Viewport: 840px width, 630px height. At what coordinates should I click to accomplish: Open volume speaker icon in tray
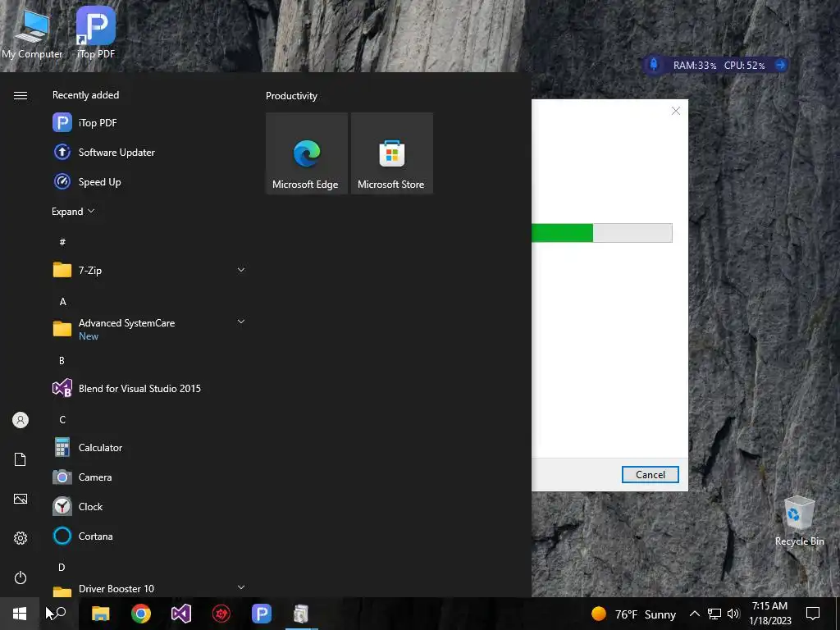(734, 614)
